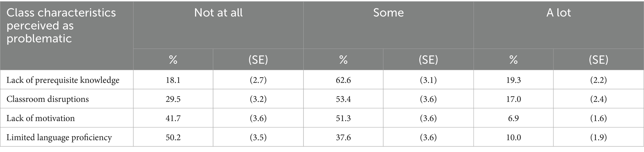Select the 6.9 cell under "A lot"
The width and height of the screenshot is (644, 152).
[x=513, y=118]
